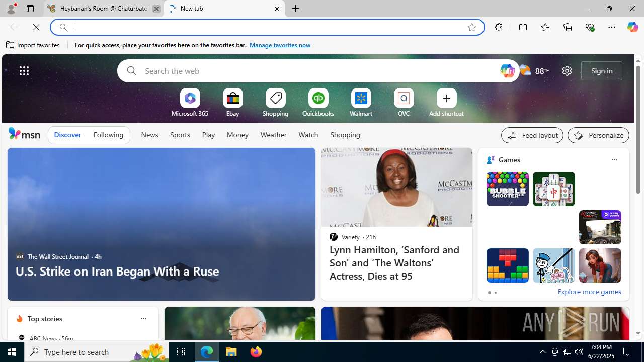Click the address bar field
The image size is (644, 362).
267,27
